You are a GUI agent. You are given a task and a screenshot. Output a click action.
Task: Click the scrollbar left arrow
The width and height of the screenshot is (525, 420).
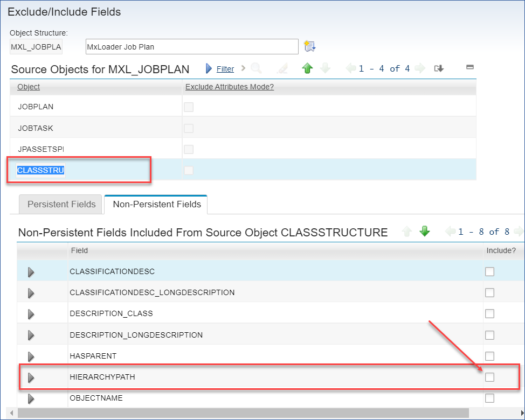pos(12,412)
